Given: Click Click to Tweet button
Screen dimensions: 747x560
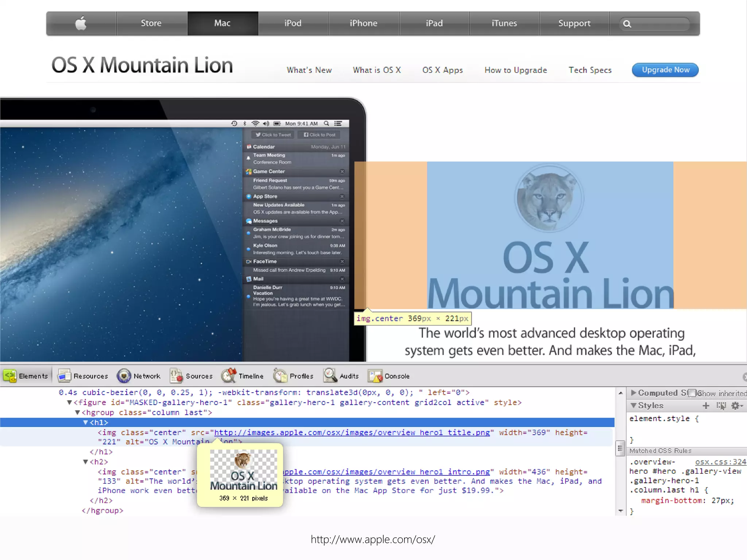Looking at the screenshot, I should [x=273, y=135].
